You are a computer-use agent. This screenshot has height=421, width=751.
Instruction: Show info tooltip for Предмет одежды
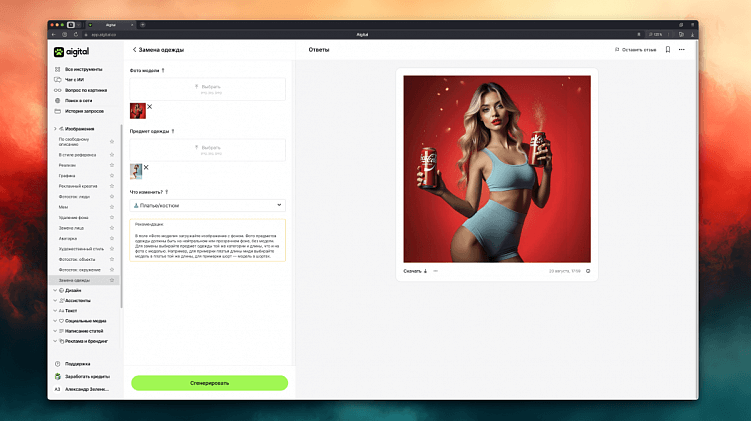tap(173, 131)
